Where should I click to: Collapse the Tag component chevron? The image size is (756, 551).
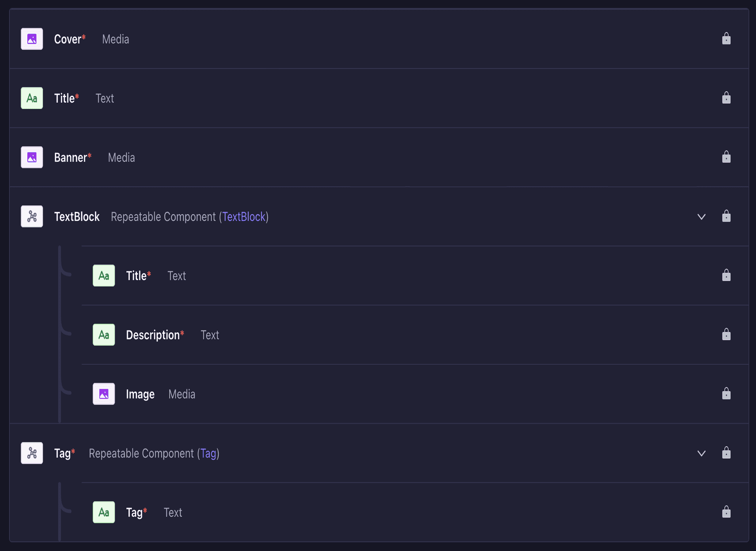click(x=701, y=453)
